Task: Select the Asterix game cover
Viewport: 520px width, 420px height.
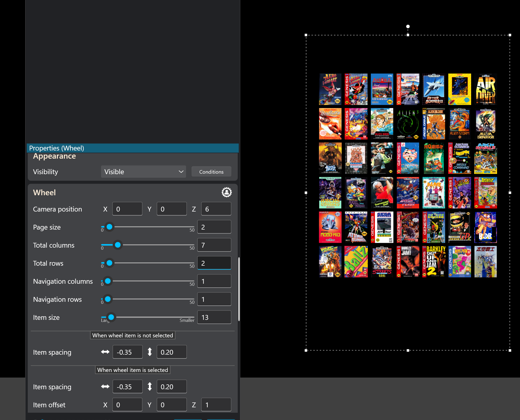Action: 485,193
